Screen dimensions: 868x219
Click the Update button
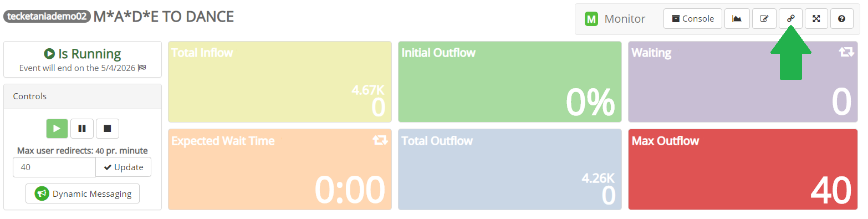tap(123, 167)
